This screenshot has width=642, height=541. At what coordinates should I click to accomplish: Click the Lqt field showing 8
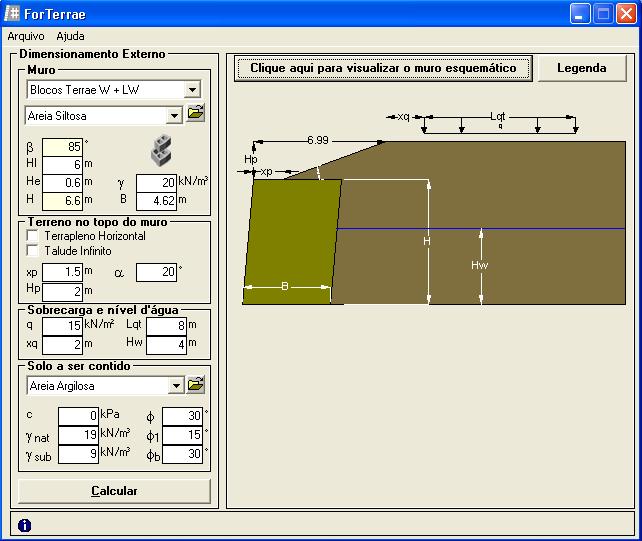pos(166,326)
